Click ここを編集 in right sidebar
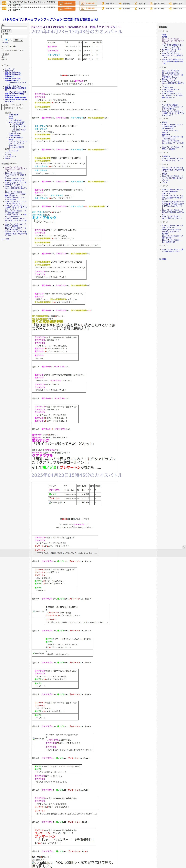The height and width of the screenshot is (868, 186). pos(162,259)
